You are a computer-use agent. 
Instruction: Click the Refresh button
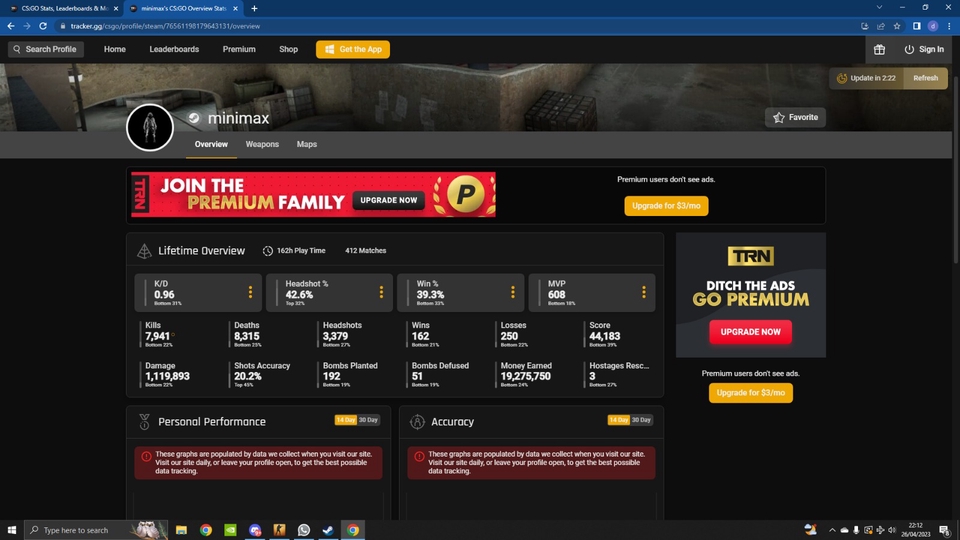[925, 78]
